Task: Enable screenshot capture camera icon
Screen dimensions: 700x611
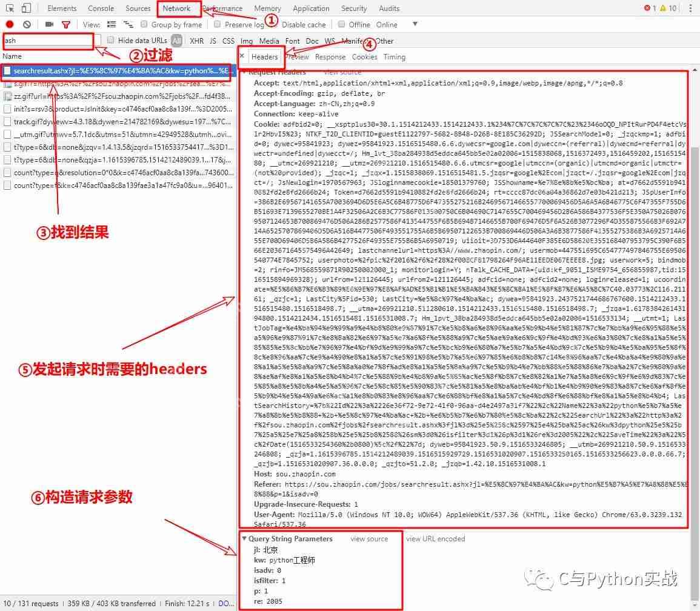Action: coord(49,25)
